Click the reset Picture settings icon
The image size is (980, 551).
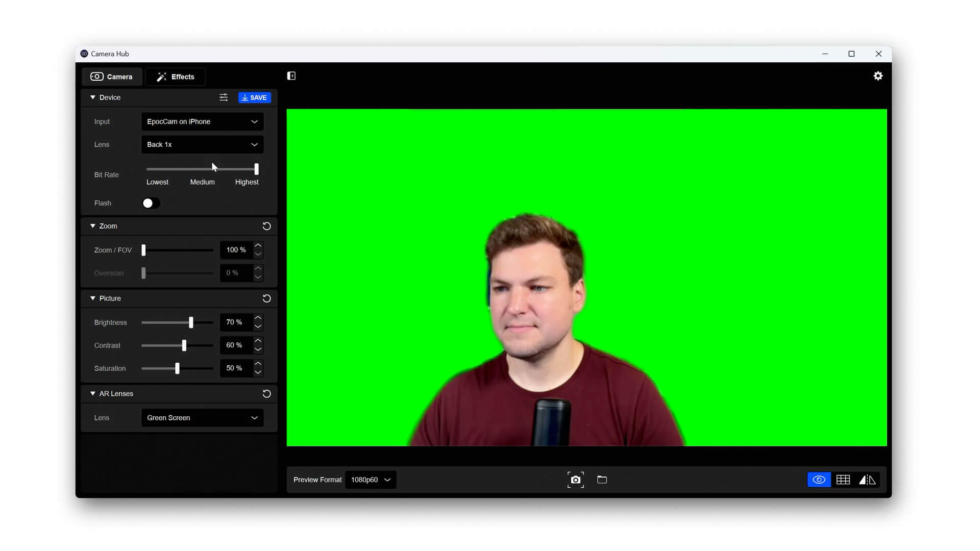point(266,298)
